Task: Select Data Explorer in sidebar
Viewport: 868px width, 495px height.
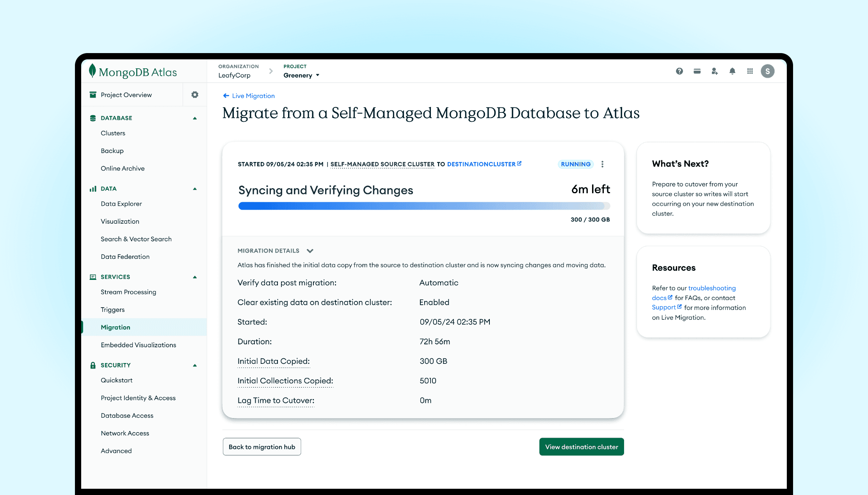Action: pyautogui.click(x=121, y=204)
